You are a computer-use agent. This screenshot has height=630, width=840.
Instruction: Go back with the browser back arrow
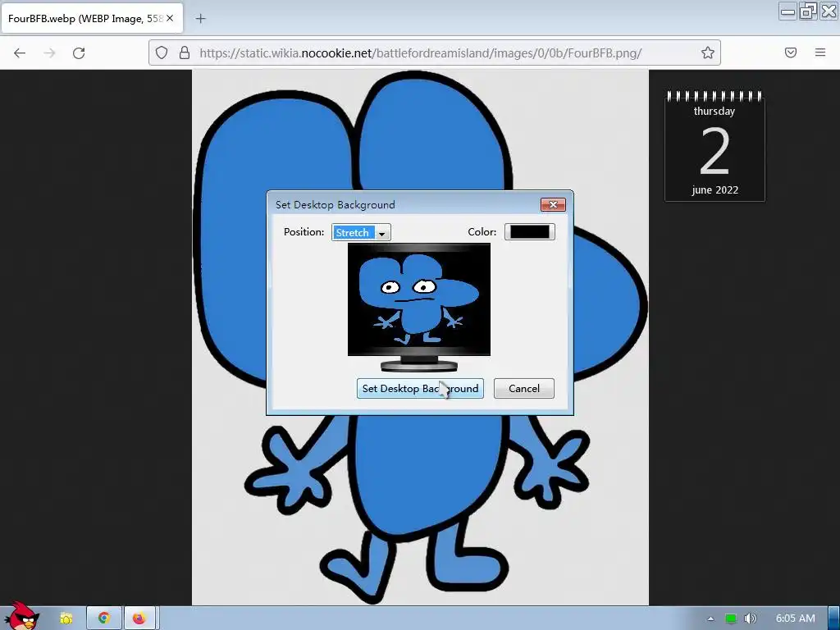pyautogui.click(x=20, y=52)
